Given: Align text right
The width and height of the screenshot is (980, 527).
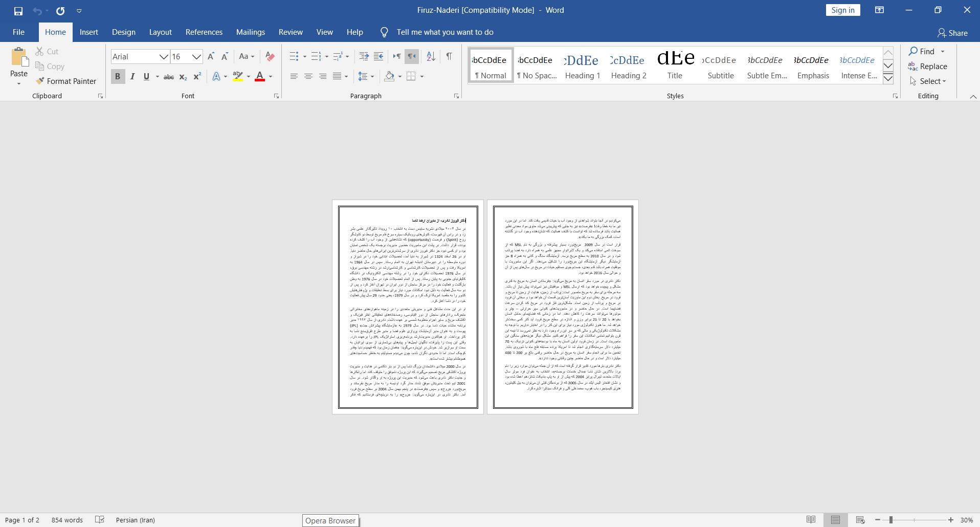Looking at the screenshot, I should point(322,76).
